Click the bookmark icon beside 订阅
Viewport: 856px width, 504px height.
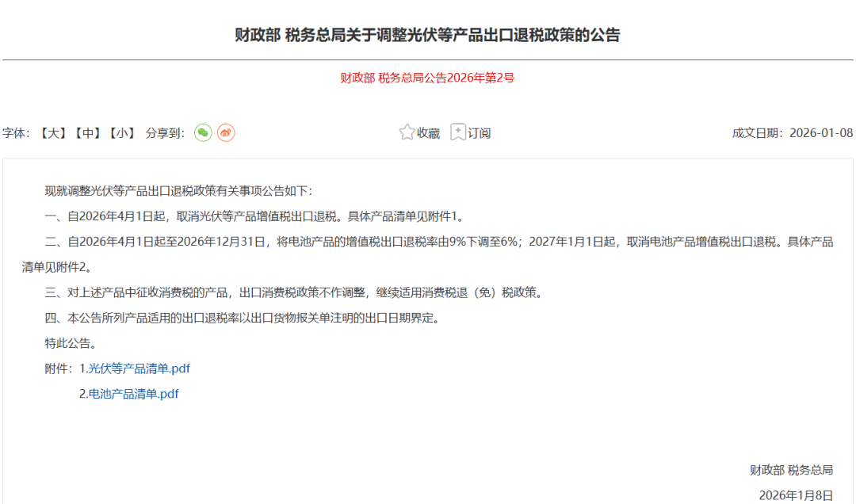point(458,132)
